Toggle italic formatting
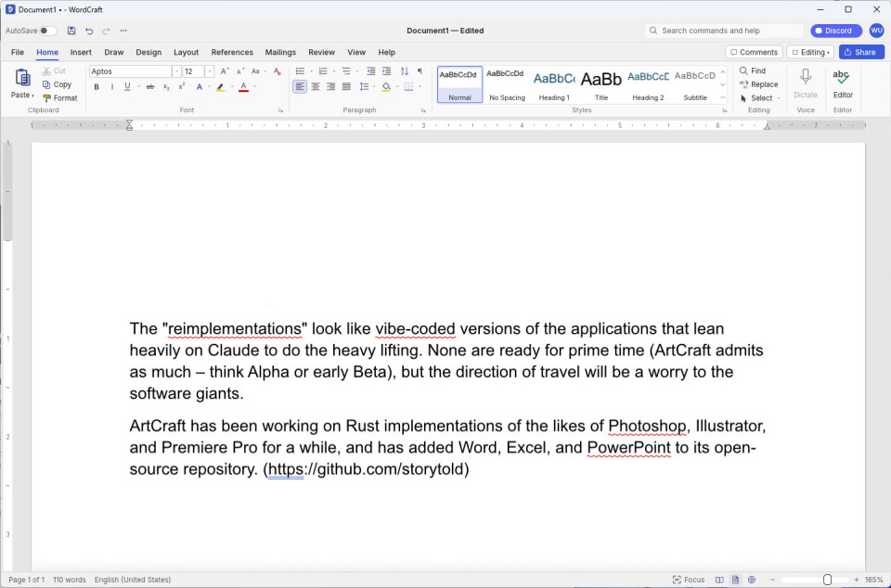The image size is (891, 588). pyautogui.click(x=112, y=87)
